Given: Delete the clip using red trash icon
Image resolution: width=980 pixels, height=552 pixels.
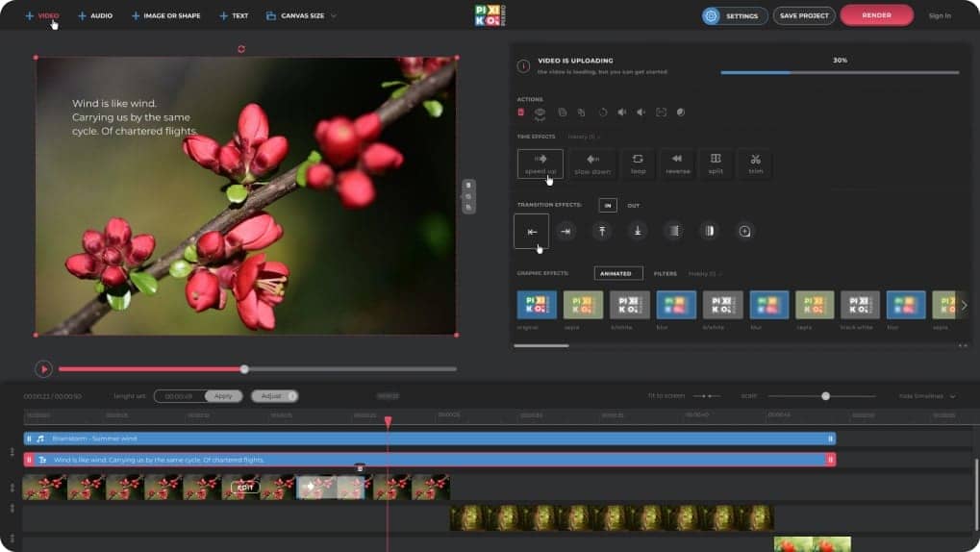Looking at the screenshot, I should tap(521, 113).
